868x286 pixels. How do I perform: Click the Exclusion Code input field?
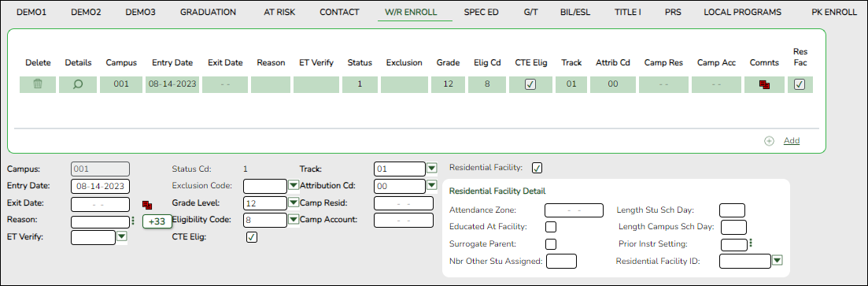(265, 185)
